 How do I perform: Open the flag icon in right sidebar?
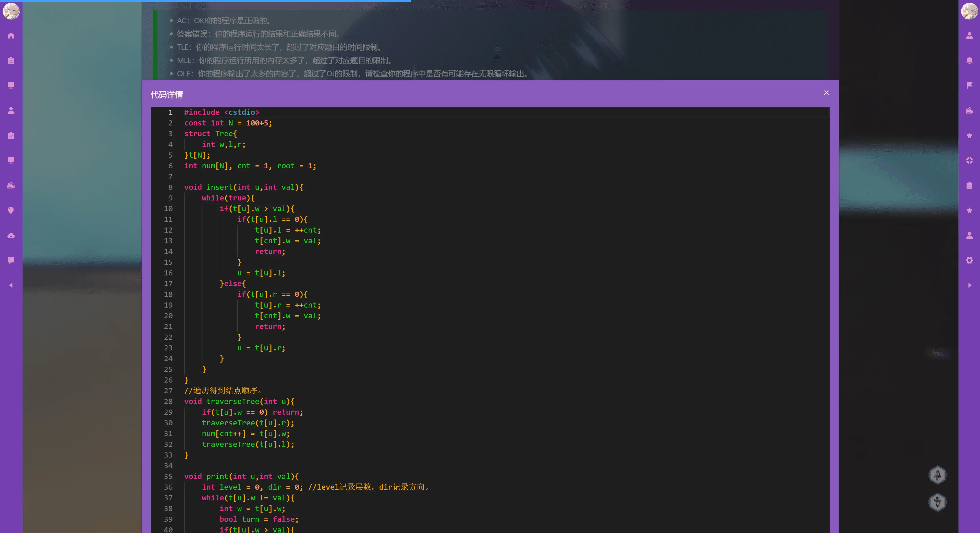pos(969,85)
